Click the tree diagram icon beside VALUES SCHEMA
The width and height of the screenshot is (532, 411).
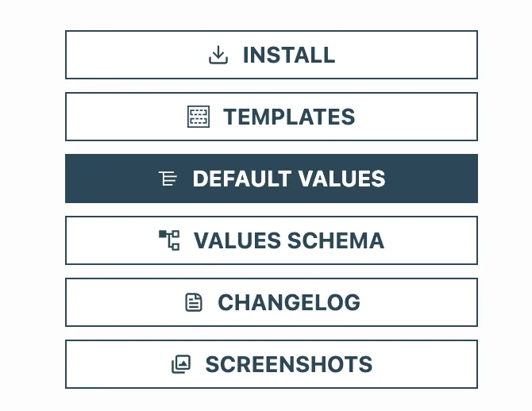[169, 240]
